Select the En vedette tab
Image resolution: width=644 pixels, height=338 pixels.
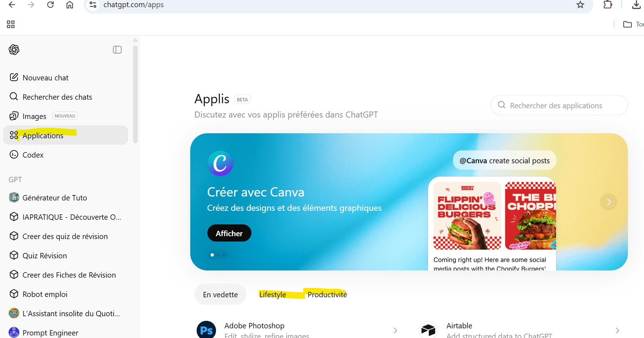[x=220, y=295]
